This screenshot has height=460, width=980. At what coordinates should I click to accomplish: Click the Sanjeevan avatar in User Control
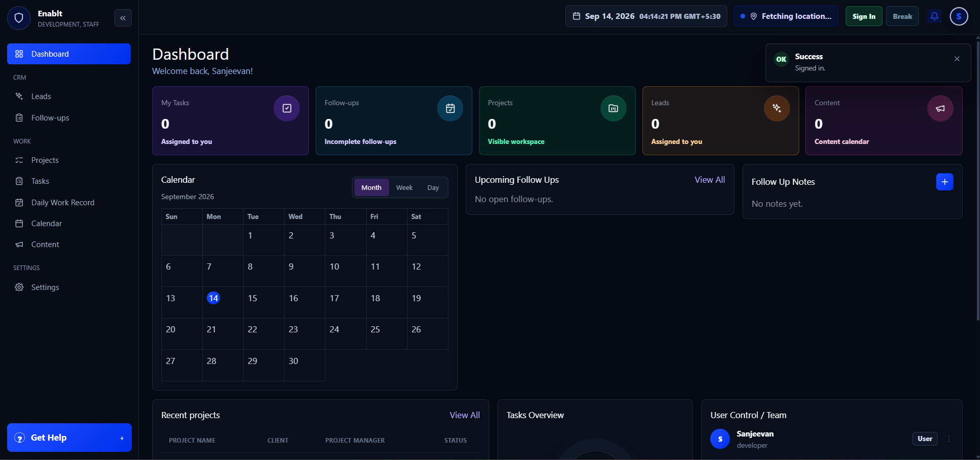720,439
